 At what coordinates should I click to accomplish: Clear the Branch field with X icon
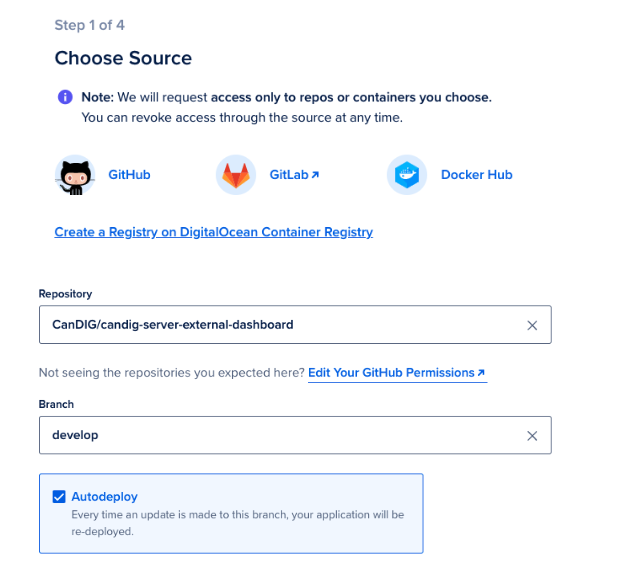[x=532, y=436]
